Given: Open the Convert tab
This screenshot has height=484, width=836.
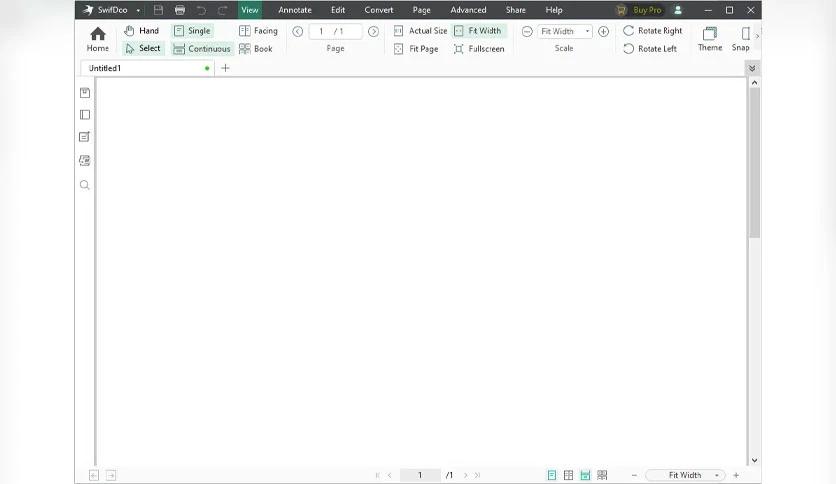Looking at the screenshot, I should pyautogui.click(x=379, y=10).
